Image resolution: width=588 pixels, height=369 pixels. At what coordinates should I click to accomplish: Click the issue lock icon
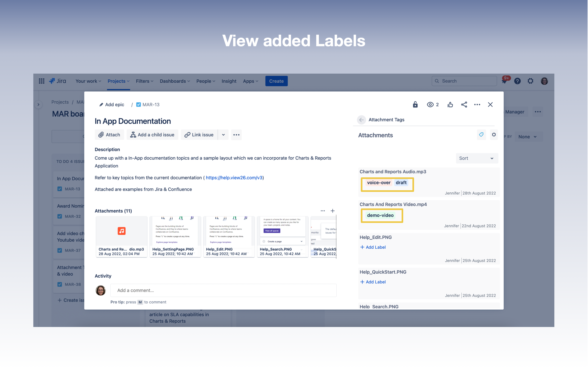[415, 105]
